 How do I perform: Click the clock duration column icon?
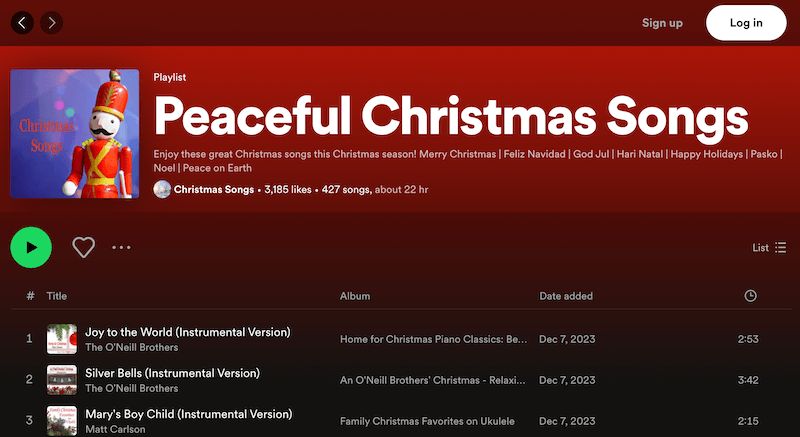(x=751, y=296)
